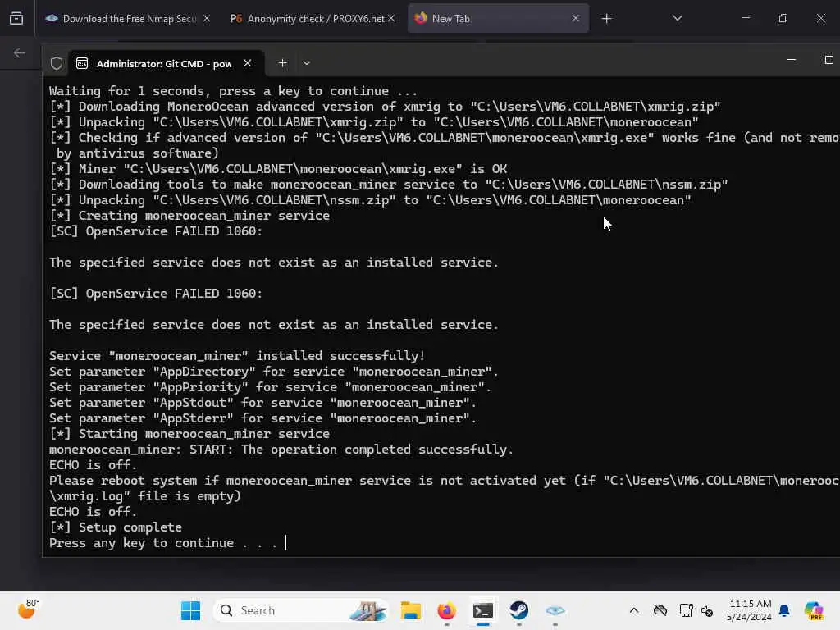Image resolution: width=840 pixels, height=630 pixels.
Task: Click the taskbar Search box
Action: [x=302, y=610]
